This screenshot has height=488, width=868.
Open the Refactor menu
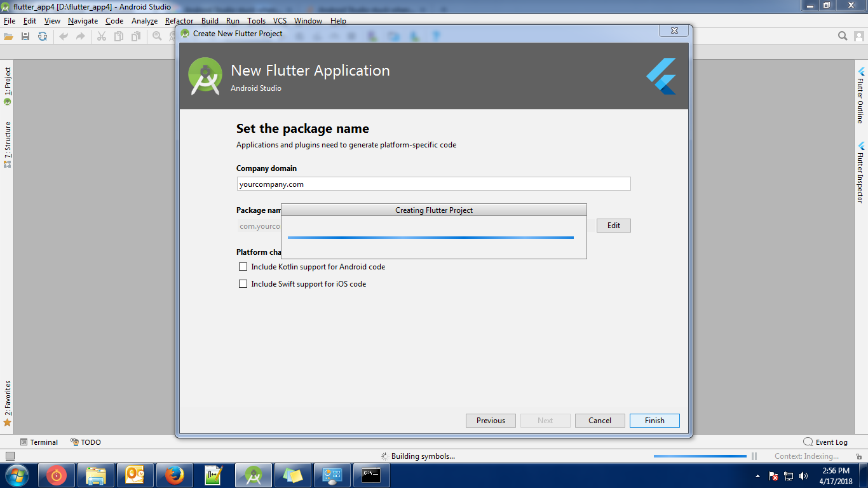(179, 21)
